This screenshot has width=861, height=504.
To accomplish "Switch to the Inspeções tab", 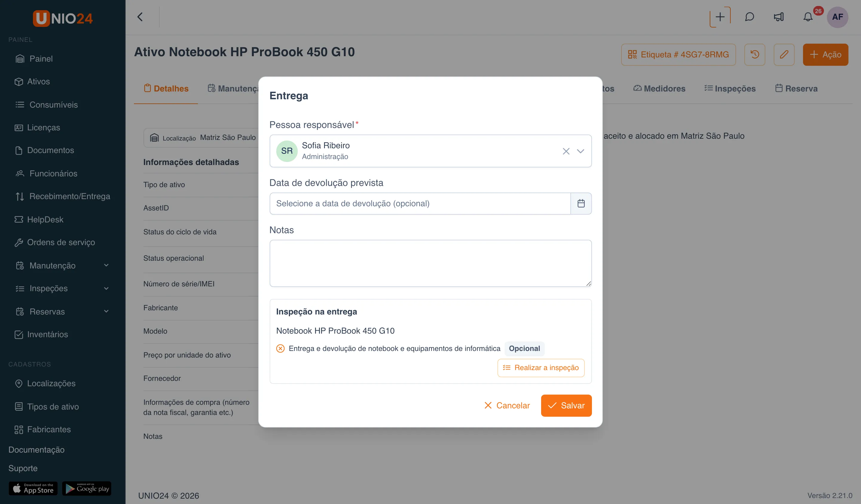I will [730, 88].
